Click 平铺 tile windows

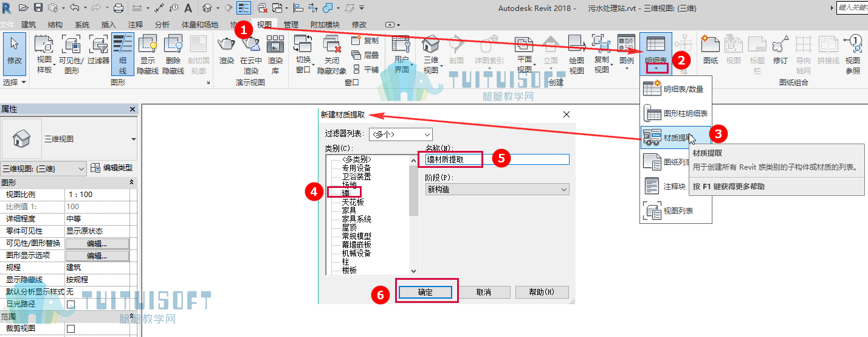(x=365, y=69)
